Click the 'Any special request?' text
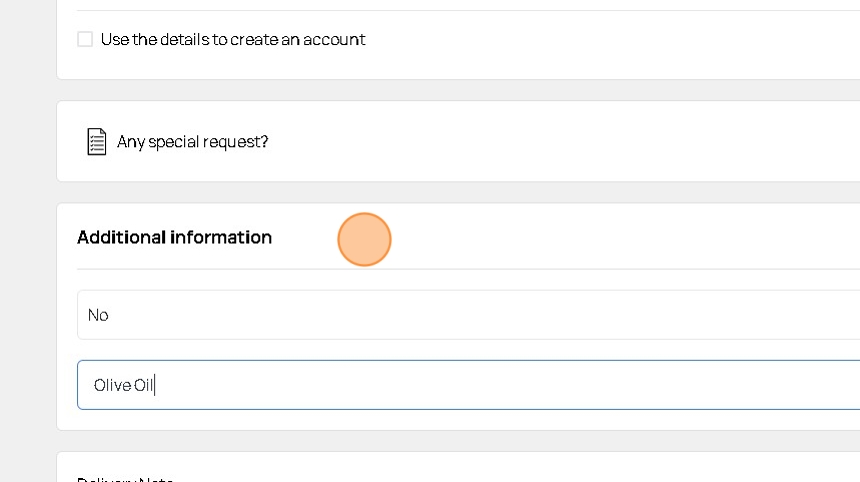860x482 pixels. (193, 141)
